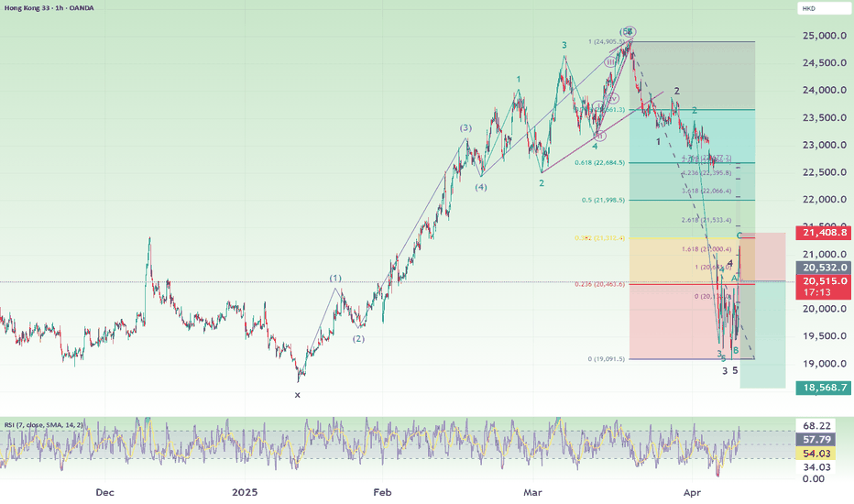This screenshot has height=504, width=854.
Task: Select the green 18,568.7 target price label
Action: pyautogui.click(x=823, y=388)
